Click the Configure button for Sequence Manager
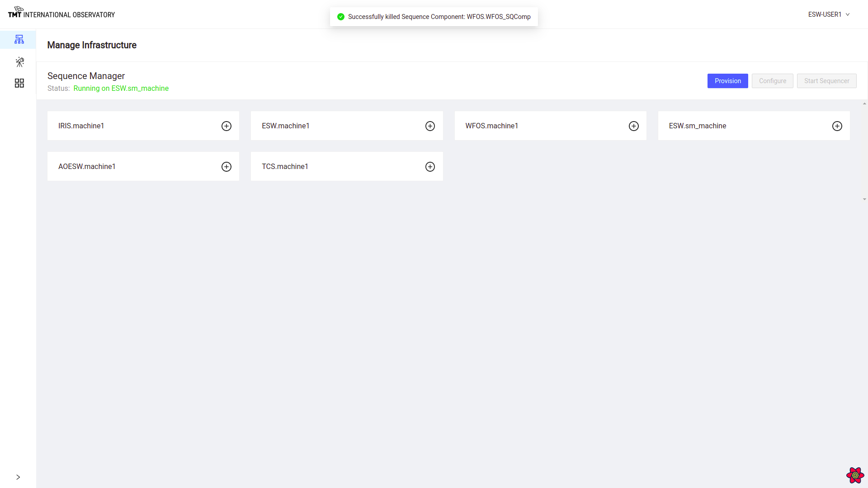868x488 pixels. pos(773,80)
